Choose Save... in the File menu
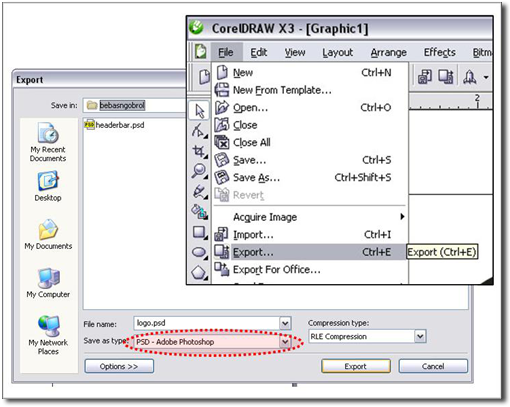510x407 pixels. tap(310, 160)
